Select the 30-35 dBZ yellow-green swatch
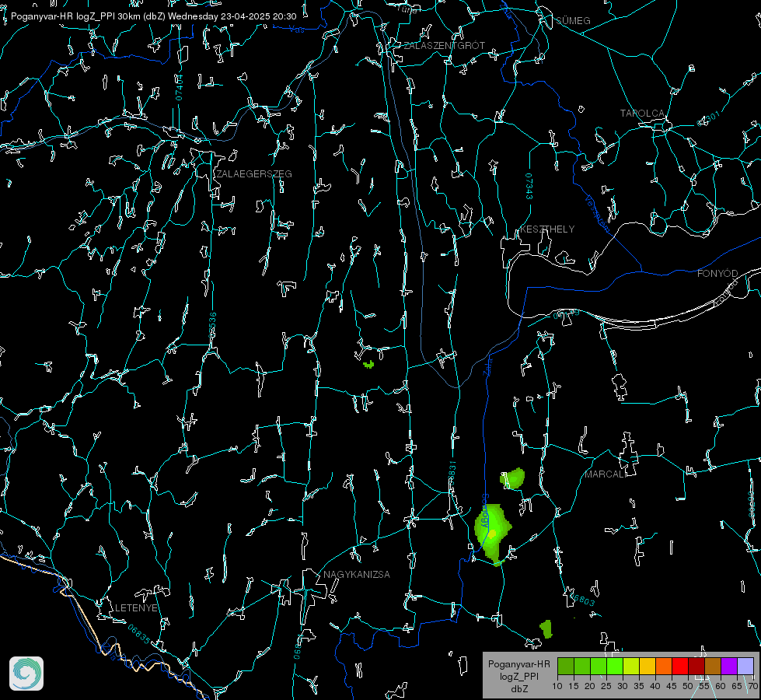Image resolution: width=761 pixels, height=700 pixels. pyautogui.click(x=631, y=666)
